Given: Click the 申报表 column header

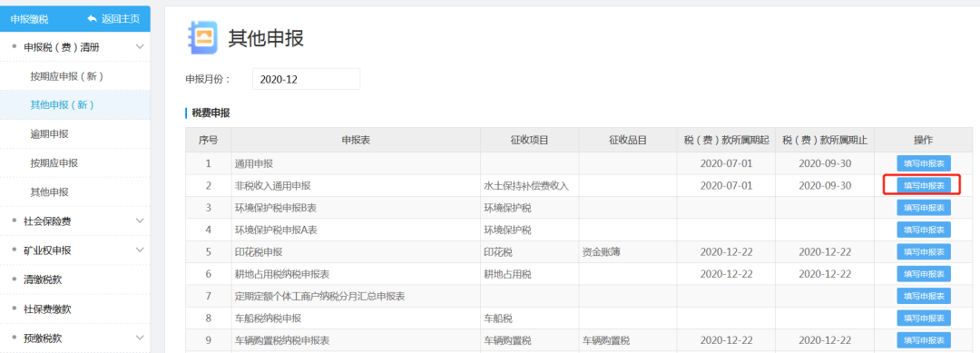Looking at the screenshot, I should pos(356,140).
